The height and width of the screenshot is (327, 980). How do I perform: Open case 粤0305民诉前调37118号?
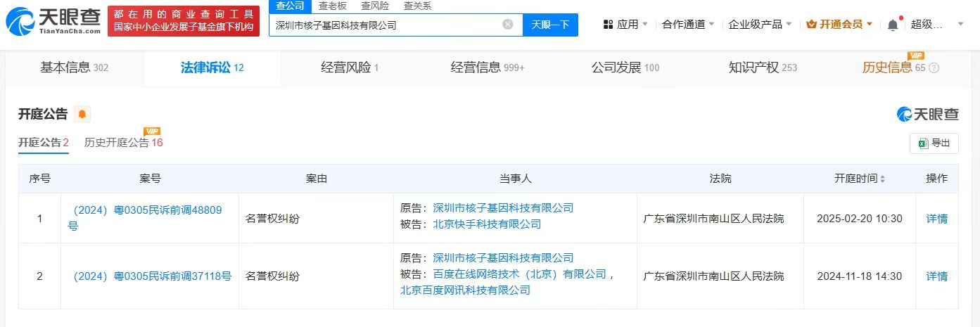click(x=152, y=276)
